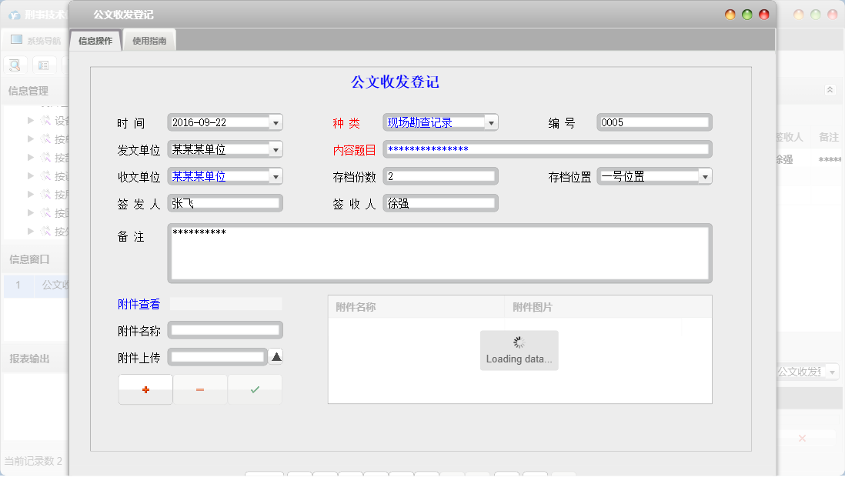Image resolution: width=845 pixels, height=504 pixels.
Task: Open the 种类 dropdown showing 现场勘查记录
Action: pos(491,122)
